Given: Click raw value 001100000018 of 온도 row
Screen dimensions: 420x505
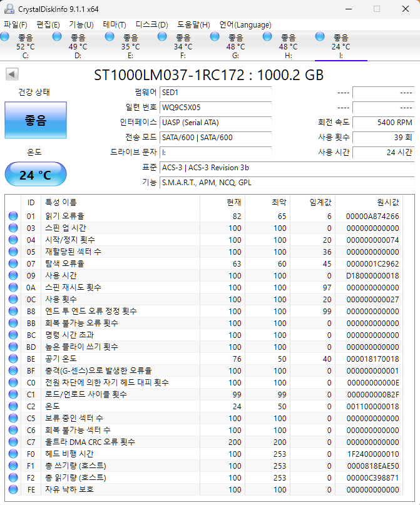Looking at the screenshot, I should point(372,407).
